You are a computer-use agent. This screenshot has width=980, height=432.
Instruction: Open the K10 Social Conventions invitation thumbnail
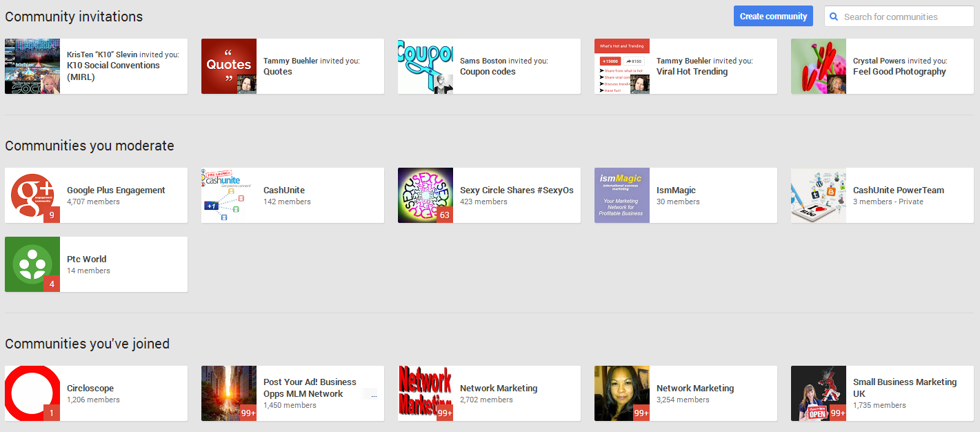(x=32, y=66)
